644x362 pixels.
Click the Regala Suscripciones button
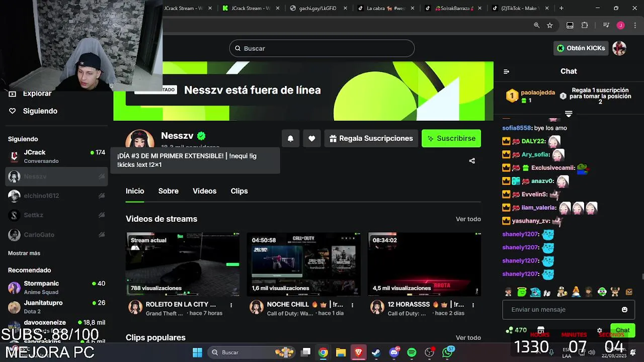click(371, 139)
